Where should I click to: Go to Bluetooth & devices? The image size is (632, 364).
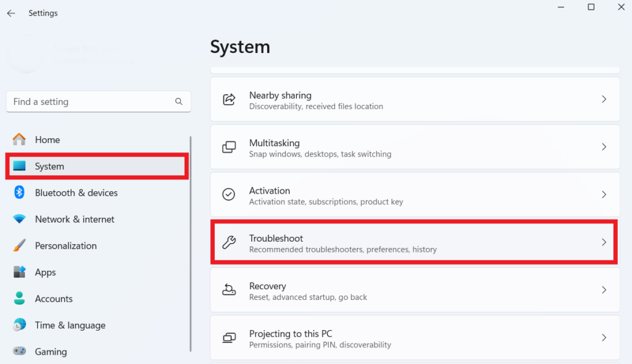click(x=76, y=192)
